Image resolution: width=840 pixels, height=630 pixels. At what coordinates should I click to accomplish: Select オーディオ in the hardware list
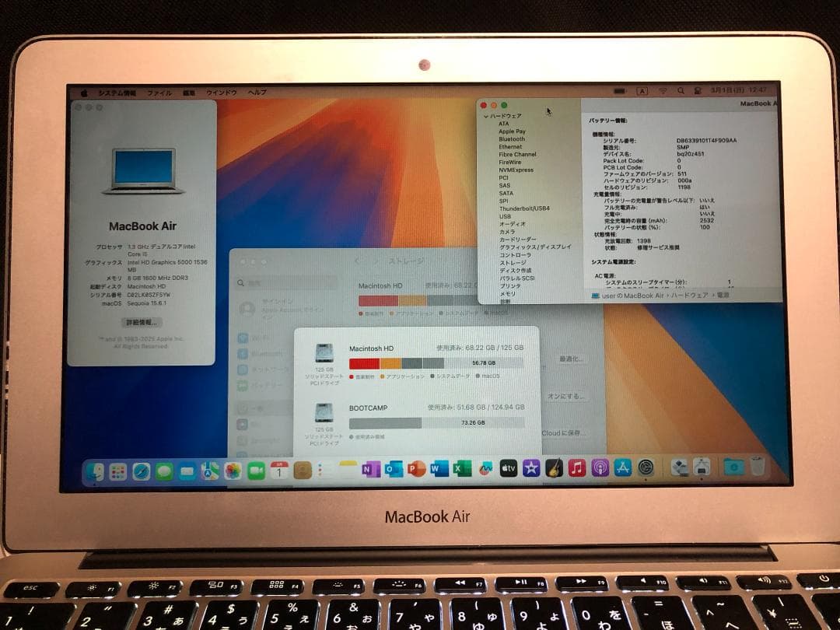click(x=512, y=224)
